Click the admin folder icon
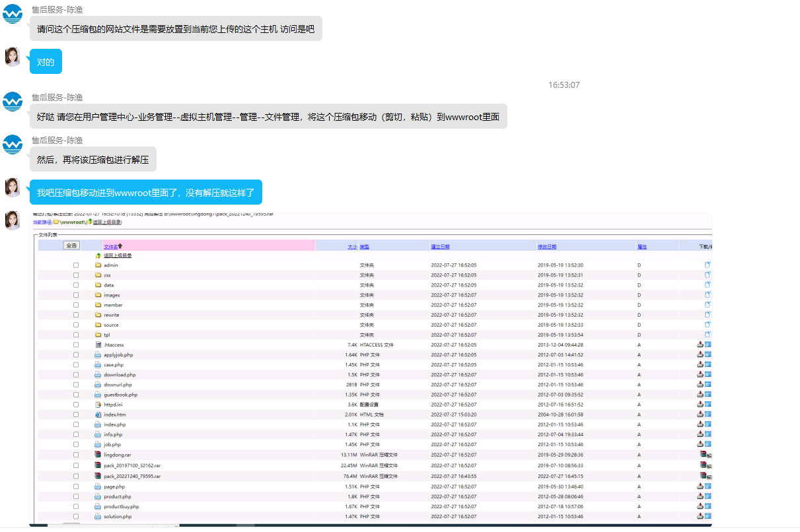 98,265
